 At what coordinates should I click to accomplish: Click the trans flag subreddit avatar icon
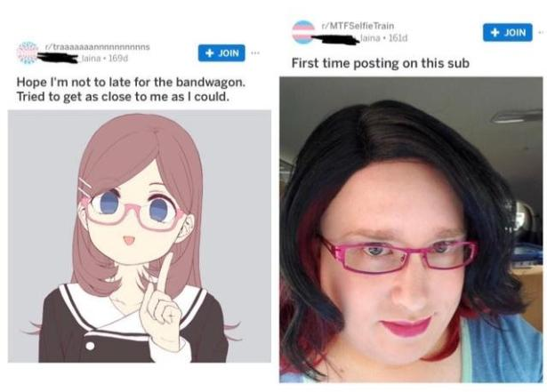tap(303, 32)
